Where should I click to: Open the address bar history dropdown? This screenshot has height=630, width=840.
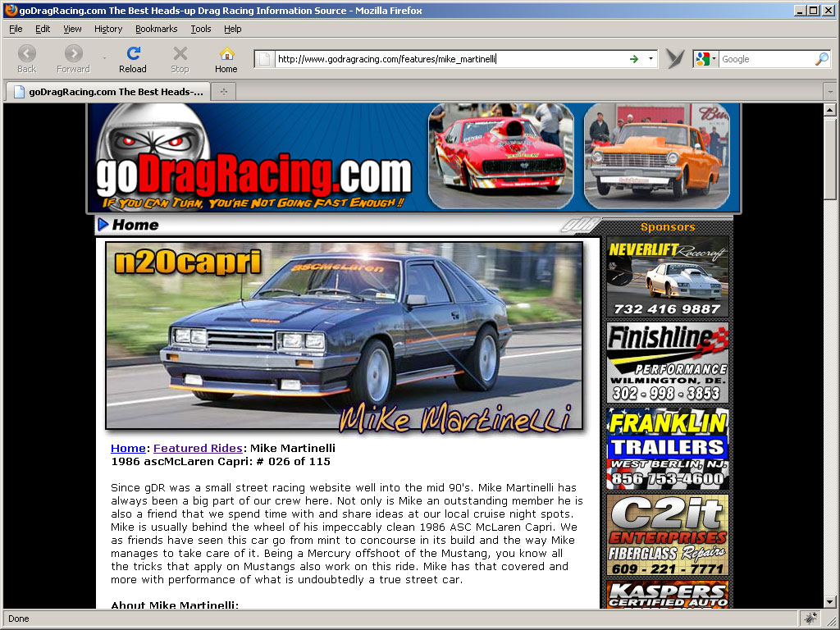(x=651, y=59)
